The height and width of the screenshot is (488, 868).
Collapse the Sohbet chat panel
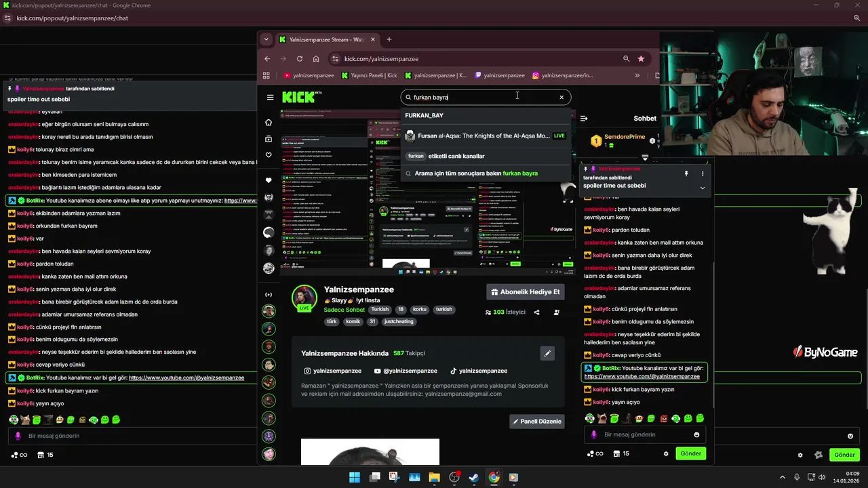(583, 118)
